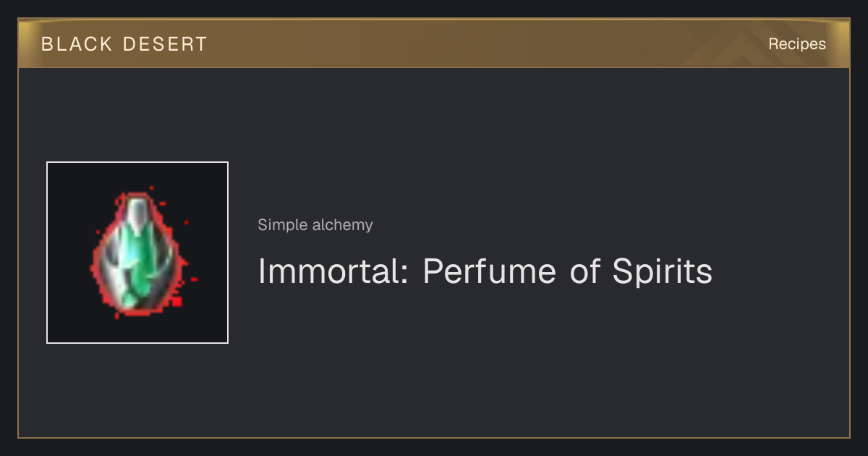
Task: Click the word BLACK in the header logo
Action: pos(77,44)
